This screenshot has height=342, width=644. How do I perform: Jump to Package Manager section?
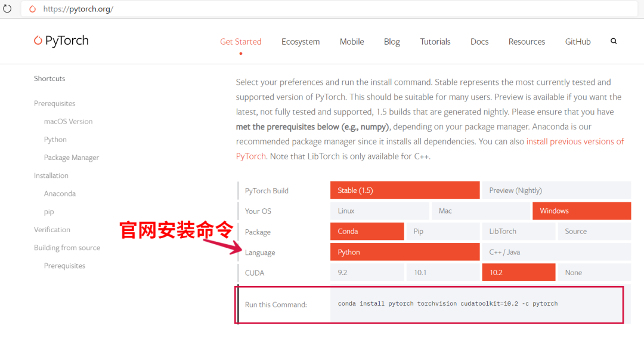click(x=72, y=158)
